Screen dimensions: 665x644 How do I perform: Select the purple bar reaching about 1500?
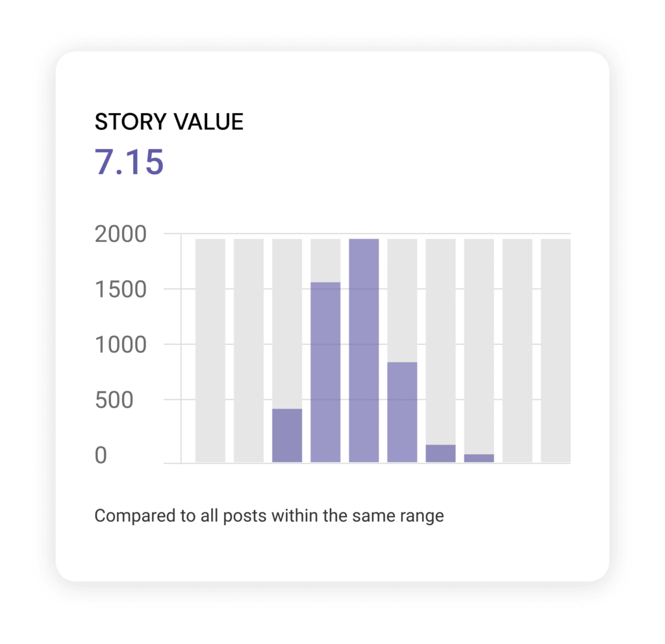click(325, 372)
